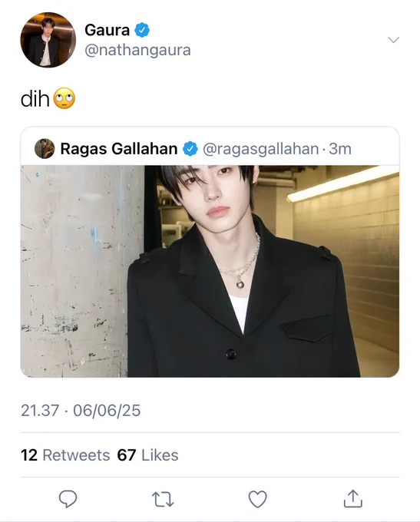Click Gaura's blue verified badge

[x=142, y=30]
